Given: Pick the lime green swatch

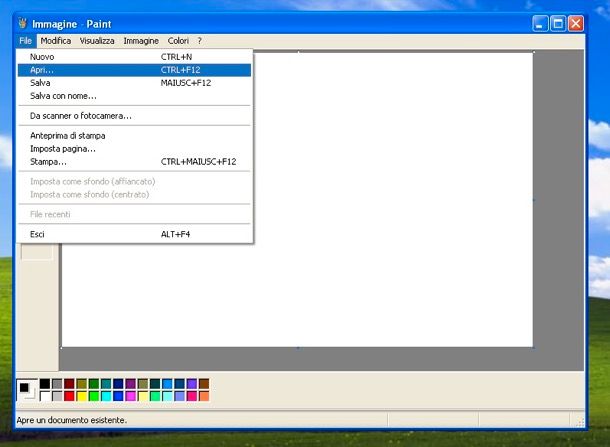Looking at the screenshot, I should click(94, 396).
